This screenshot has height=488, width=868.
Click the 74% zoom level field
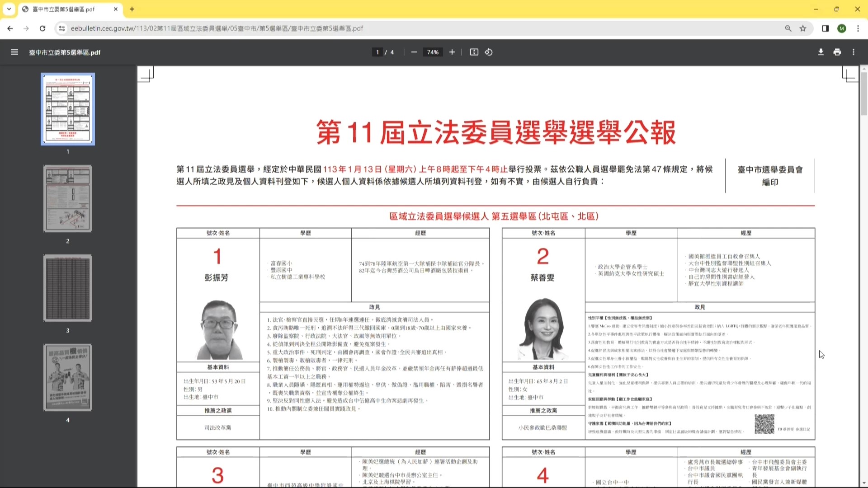(433, 52)
